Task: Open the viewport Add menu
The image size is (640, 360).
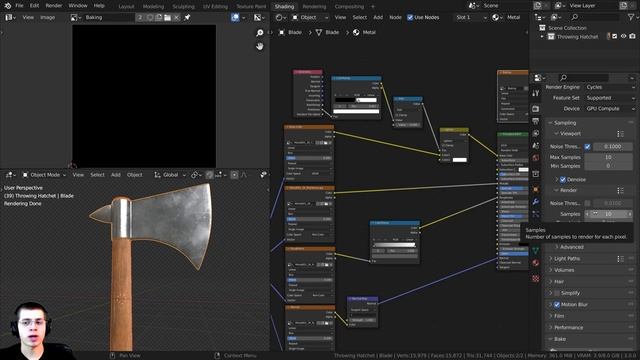Action: click(116, 175)
